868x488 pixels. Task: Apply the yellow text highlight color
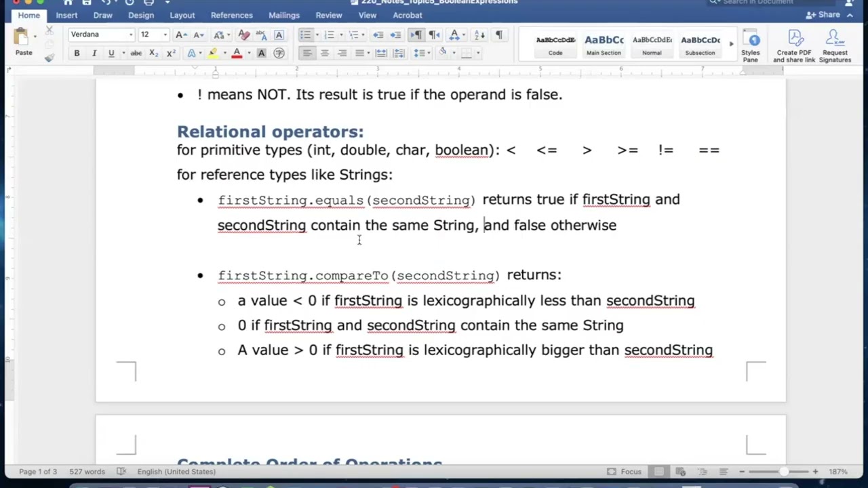(213, 53)
